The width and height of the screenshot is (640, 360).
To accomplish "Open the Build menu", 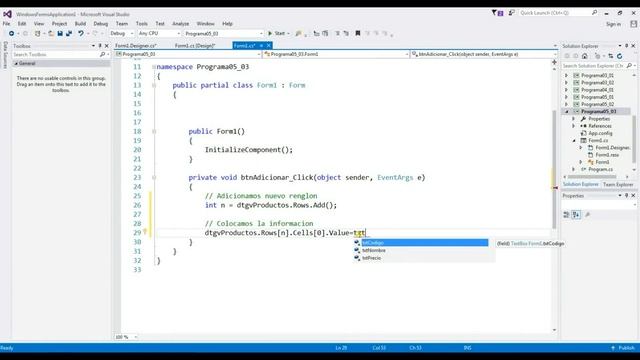I will [x=80, y=24].
